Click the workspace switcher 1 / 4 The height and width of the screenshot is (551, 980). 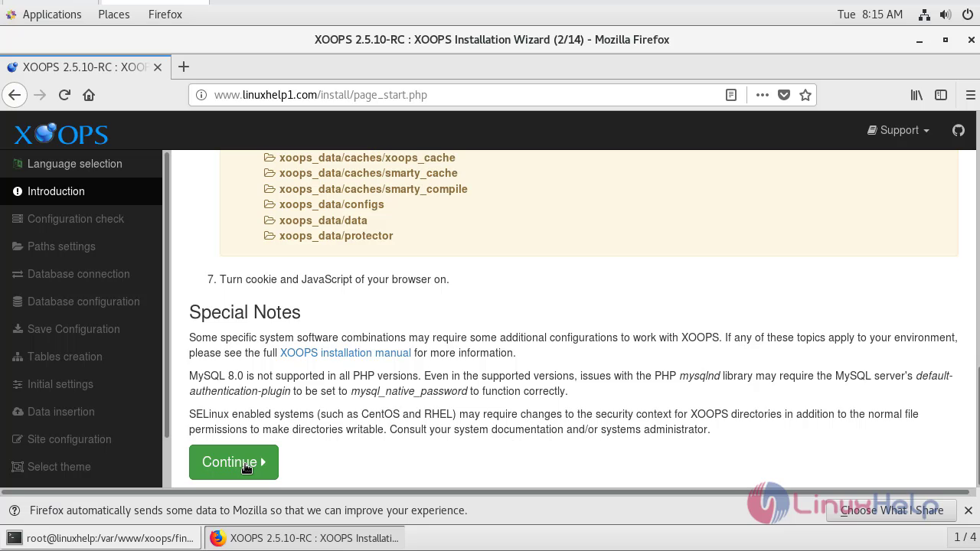coord(963,537)
